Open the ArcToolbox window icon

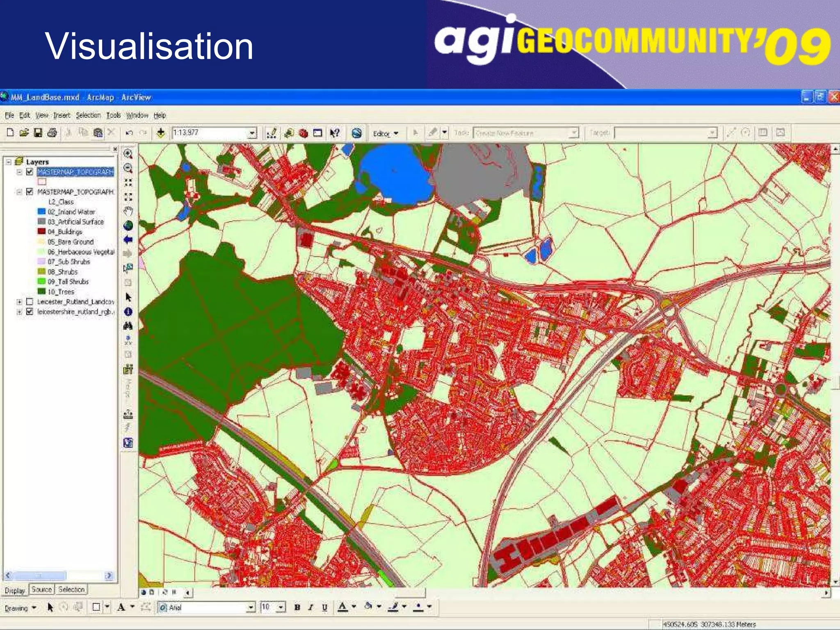coord(304,133)
